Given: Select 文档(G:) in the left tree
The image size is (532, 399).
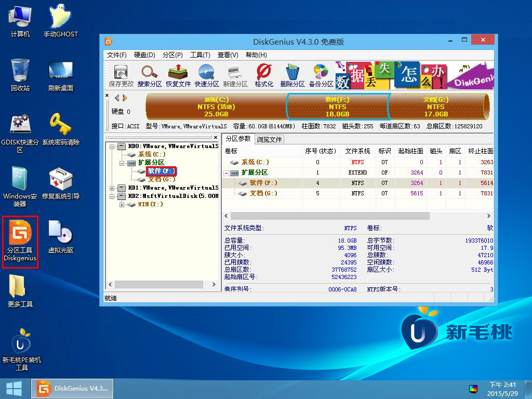Looking at the screenshot, I should click(162, 179).
